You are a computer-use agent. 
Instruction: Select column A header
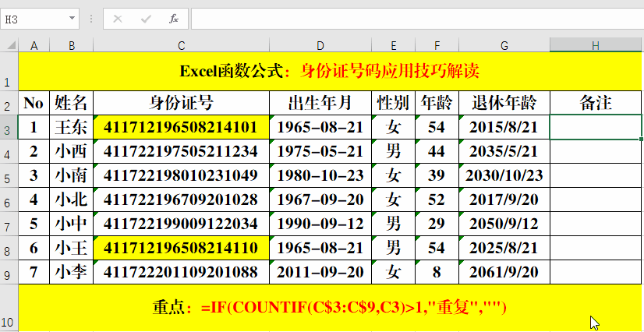[34, 45]
